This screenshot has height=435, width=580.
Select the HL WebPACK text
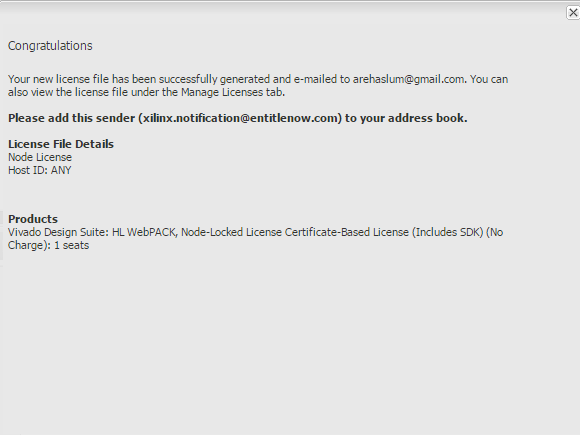coord(145,232)
